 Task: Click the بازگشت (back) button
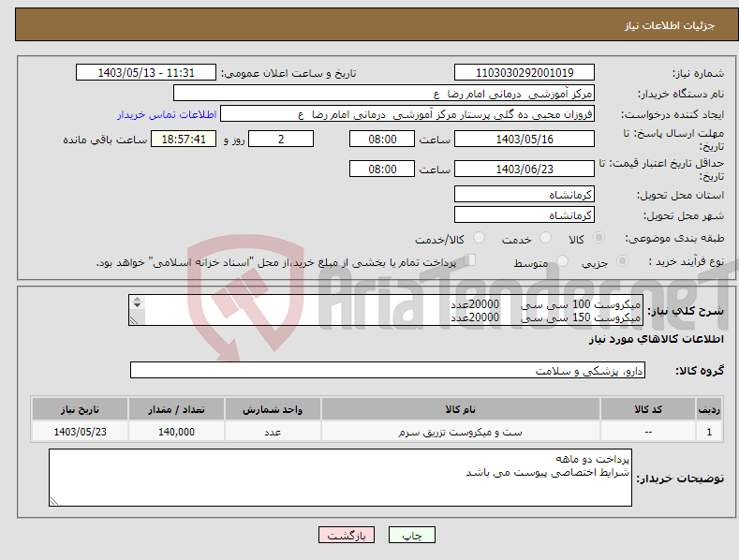[347, 535]
